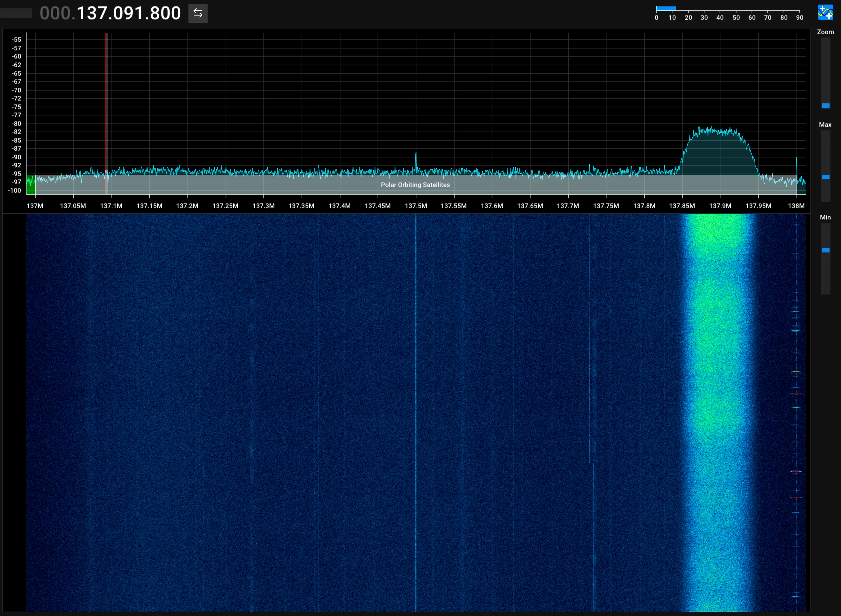Click the narrow carrier spike at 137.5M
The image size is (841, 616).
click(416, 162)
